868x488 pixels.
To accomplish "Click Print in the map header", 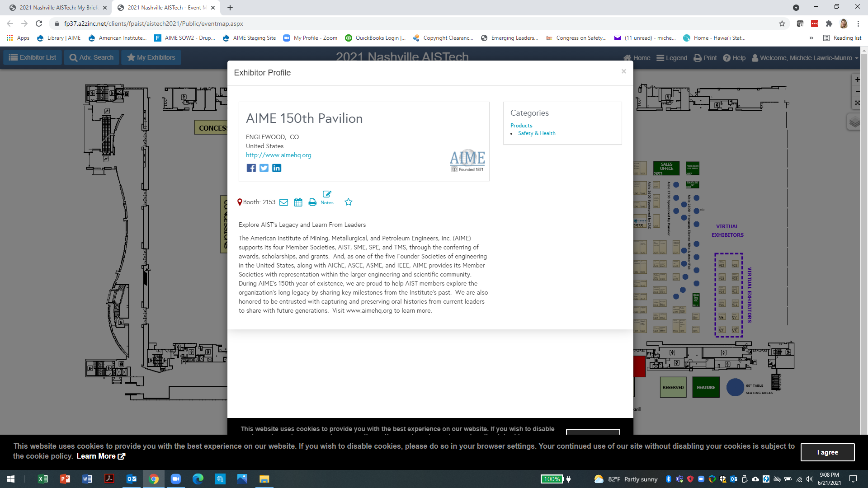I will (x=705, y=58).
